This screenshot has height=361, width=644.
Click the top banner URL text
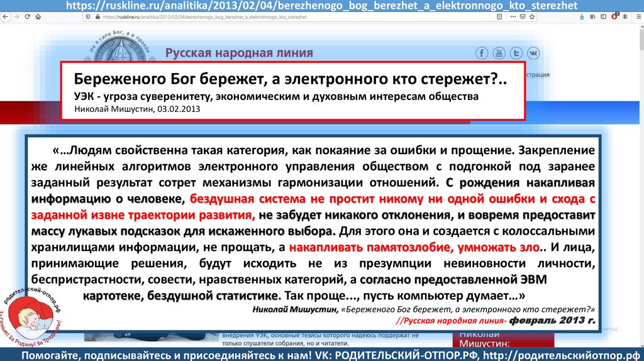[321, 5]
